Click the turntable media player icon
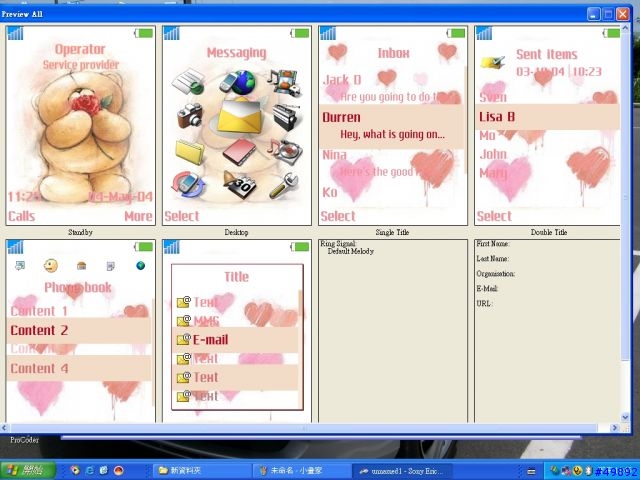 click(x=286, y=151)
